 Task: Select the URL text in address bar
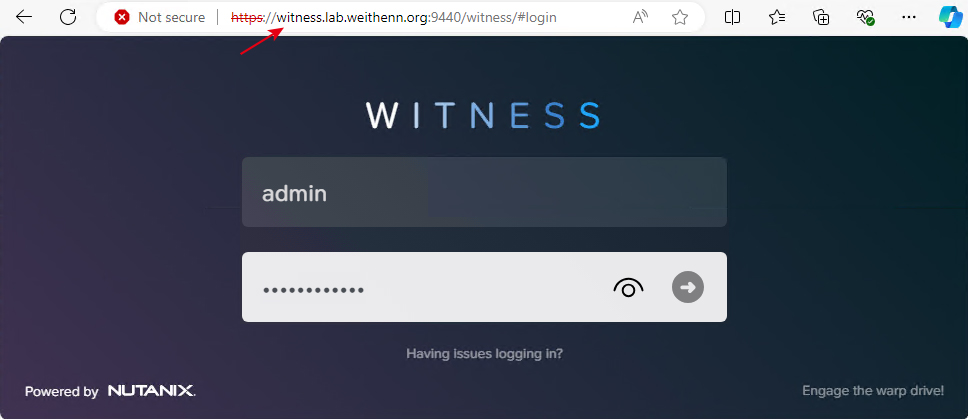[394, 17]
